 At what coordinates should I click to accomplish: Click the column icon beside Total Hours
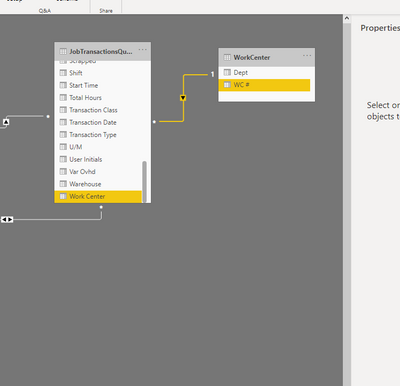tap(63, 97)
